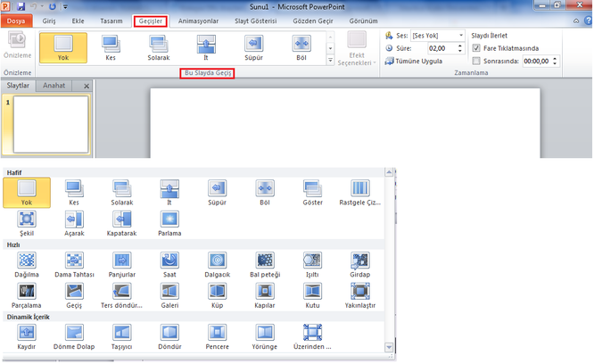Screen dimensions: 594x364
Task: Open the Anahat pane tab
Action: [56, 85]
